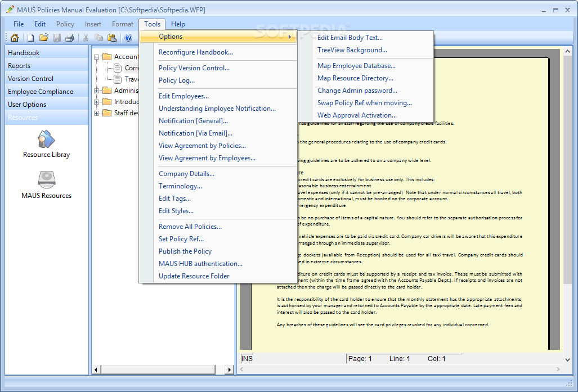Screen dimensions: 578x392
Task: Choose View Agreement by Employees...
Action: 218,158
